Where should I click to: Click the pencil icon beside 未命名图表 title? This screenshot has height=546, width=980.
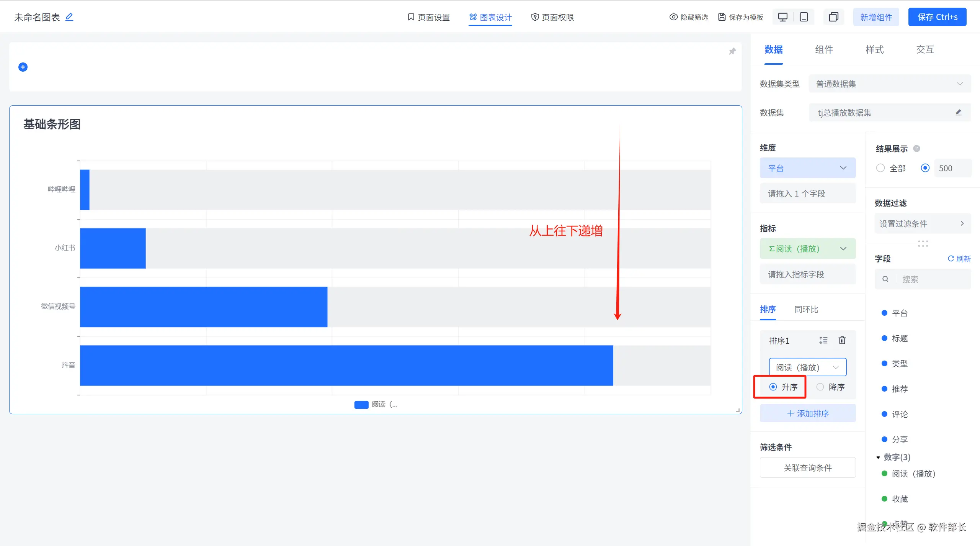[69, 17]
